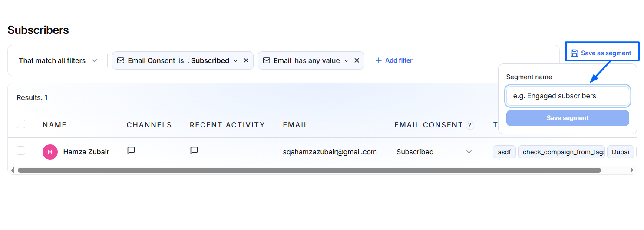The width and height of the screenshot is (644, 230).
Task: Click the envelope icon in Email filter
Action: pyautogui.click(x=267, y=60)
